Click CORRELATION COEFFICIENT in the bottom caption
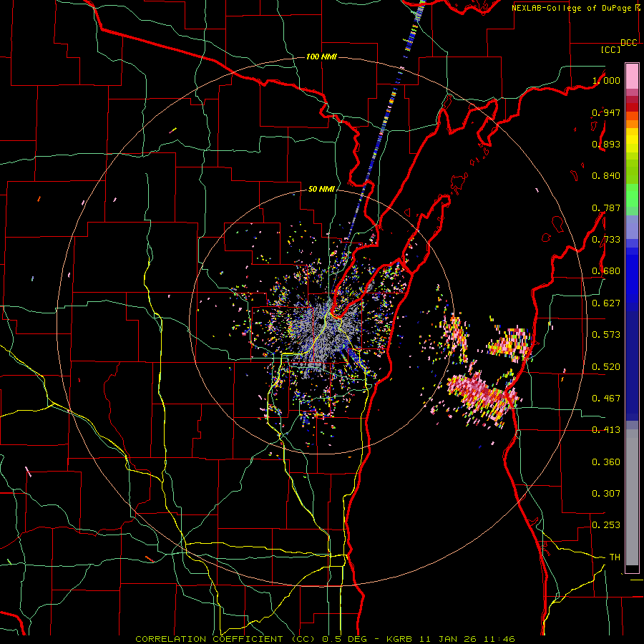The height and width of the screenshot is (644, 644). pyautogui.click(x=209, y=639)
